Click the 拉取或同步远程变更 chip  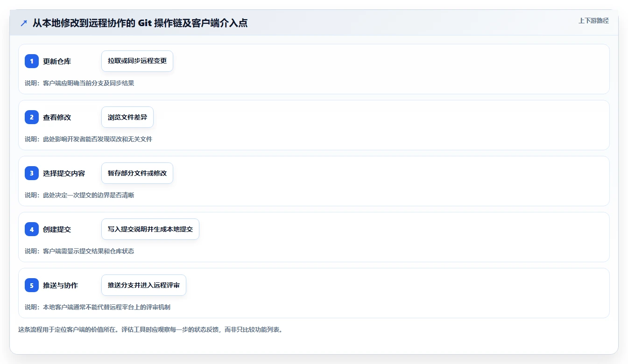point(137,61)
